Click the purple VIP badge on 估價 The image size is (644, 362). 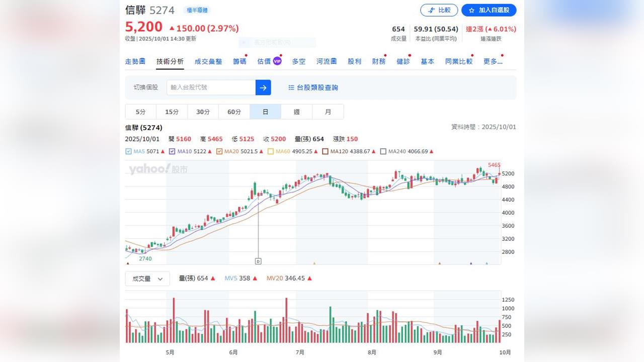(x=277, y=61)
